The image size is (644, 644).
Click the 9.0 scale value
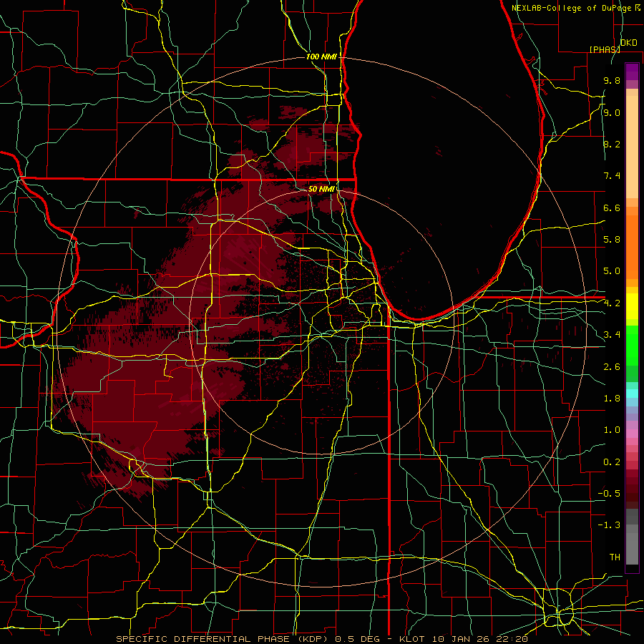tap(612, 112)
